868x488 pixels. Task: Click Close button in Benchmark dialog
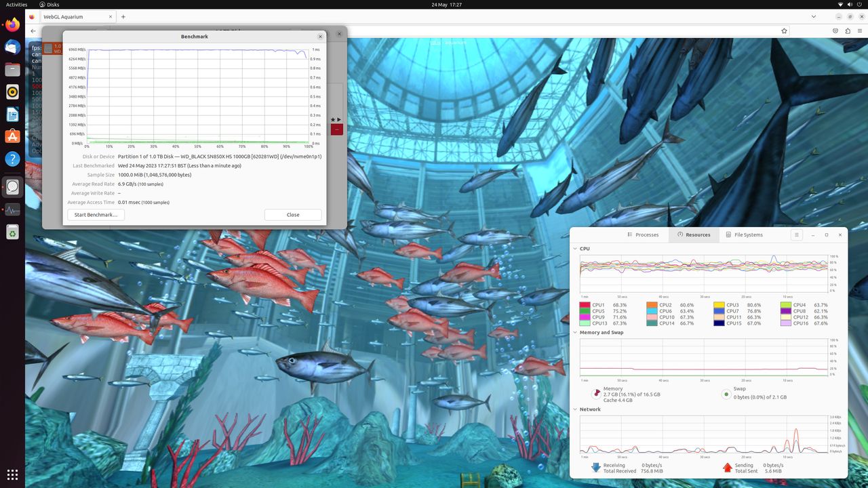pos(293,214)
